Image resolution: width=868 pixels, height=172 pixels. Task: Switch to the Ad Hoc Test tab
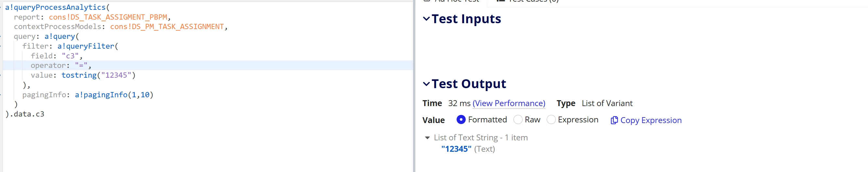(x=452, y=1)
